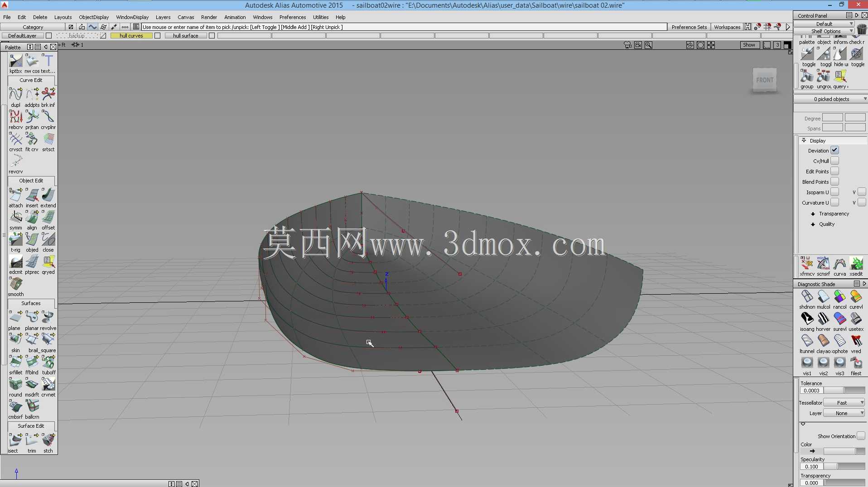Open the Tessellator Fast dropdown
Image resolution: width=868 pixels, height=487 pixels.
(x=844, y=402)
